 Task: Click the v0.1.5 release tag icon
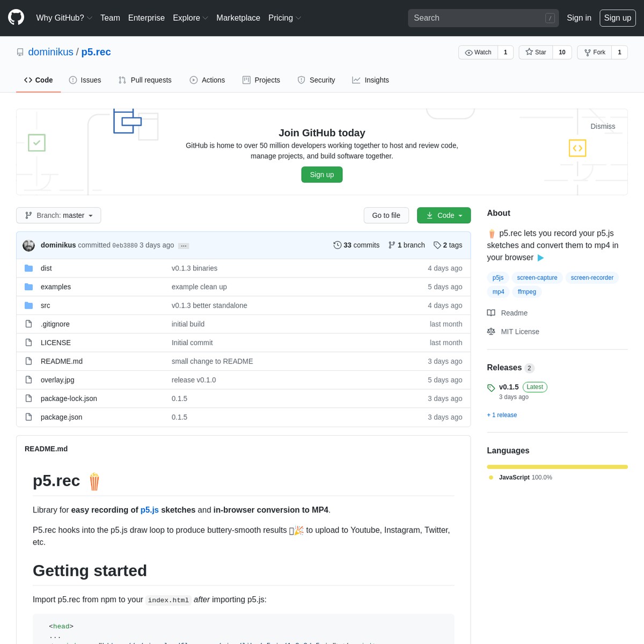pyautogui.click(x=491, y=387)
